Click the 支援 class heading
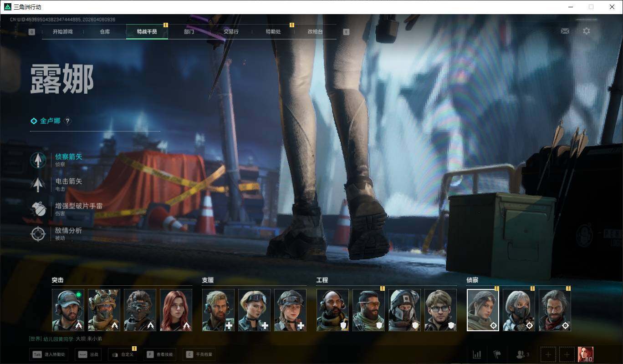This screenshot has width=623, height=364. (x=208, y=280)
